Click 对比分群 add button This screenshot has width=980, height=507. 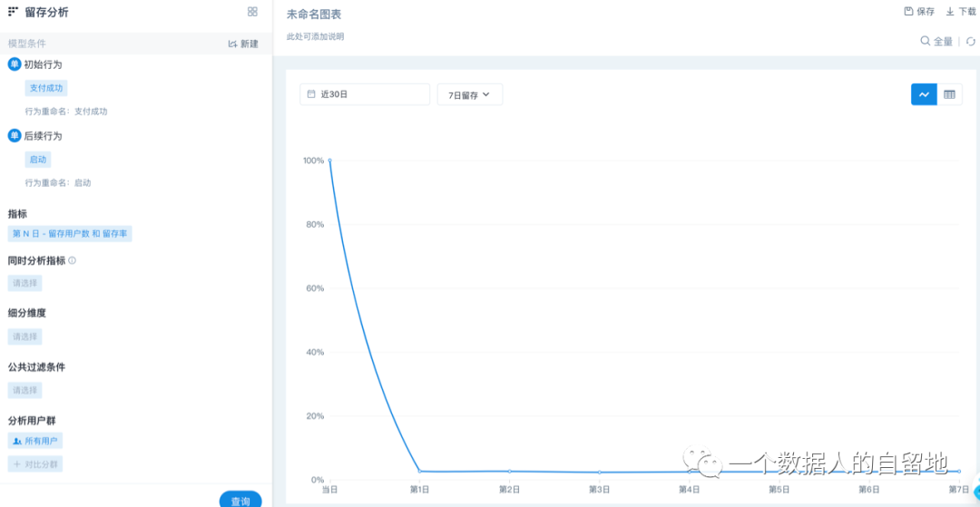35,463
